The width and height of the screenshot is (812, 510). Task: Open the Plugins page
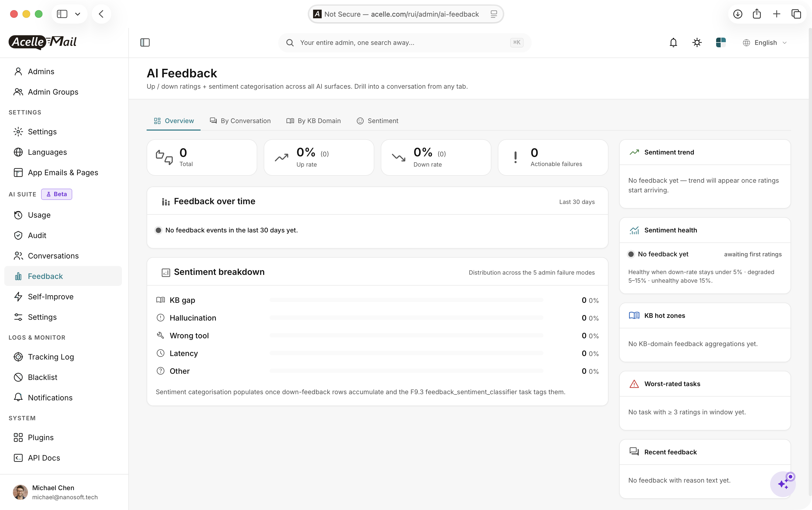(x=63, y=437)
